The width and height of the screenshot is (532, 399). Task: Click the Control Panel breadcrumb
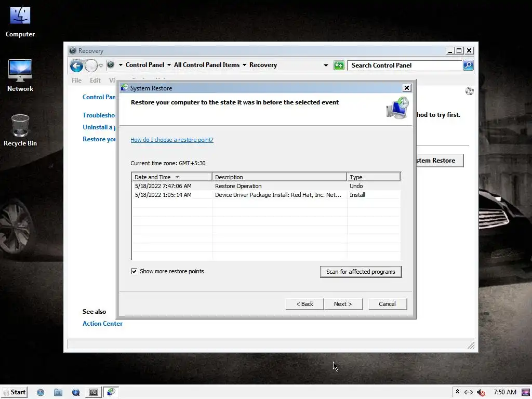pos(145,65)
